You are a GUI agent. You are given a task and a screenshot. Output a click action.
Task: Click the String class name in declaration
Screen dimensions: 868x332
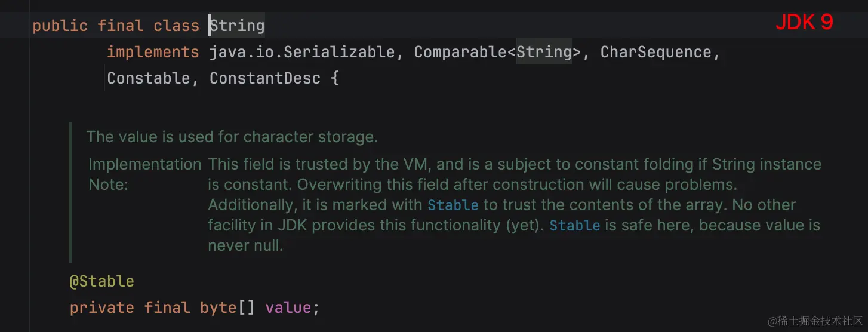coord(237,26)
